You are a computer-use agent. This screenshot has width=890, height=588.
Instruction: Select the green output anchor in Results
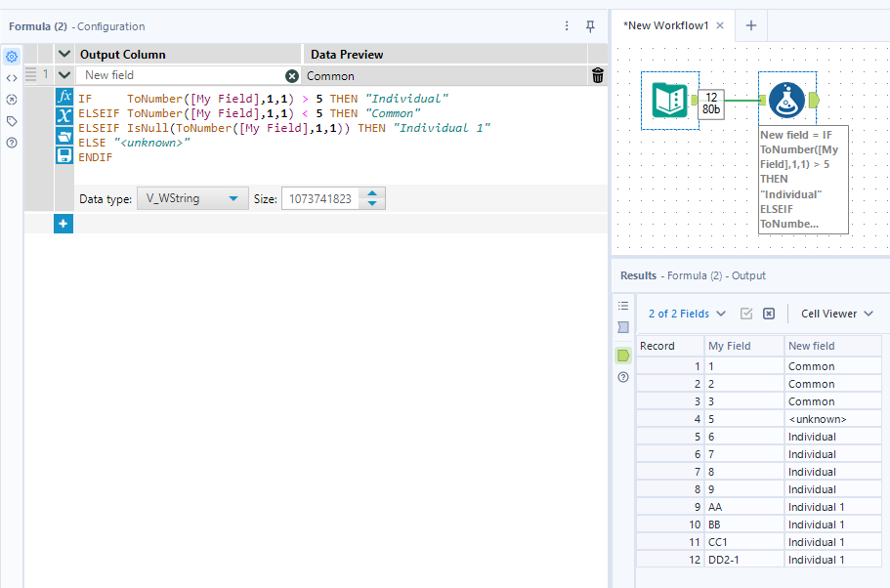coord(623,356)
